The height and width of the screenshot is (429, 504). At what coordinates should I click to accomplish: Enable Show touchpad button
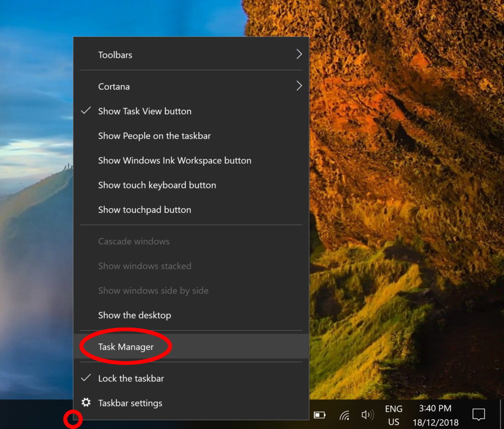tap(144, 210)
